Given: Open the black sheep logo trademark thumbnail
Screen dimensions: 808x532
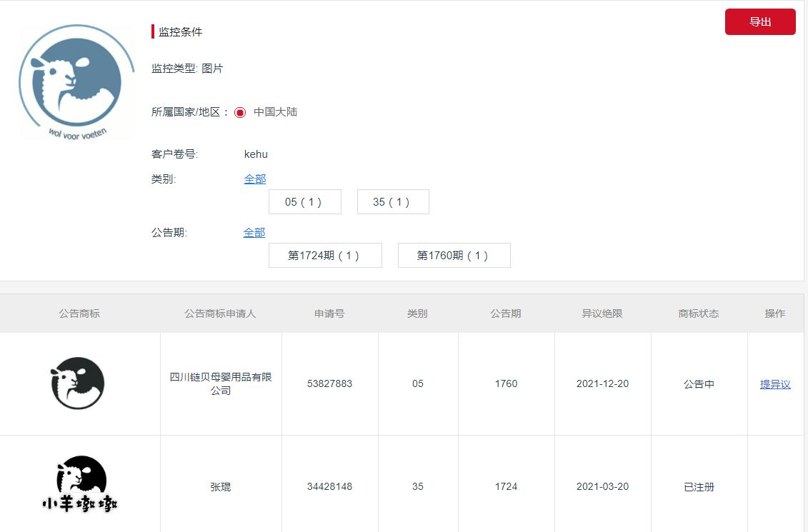Looking at the screenshot, I should (x=78, y=383).
